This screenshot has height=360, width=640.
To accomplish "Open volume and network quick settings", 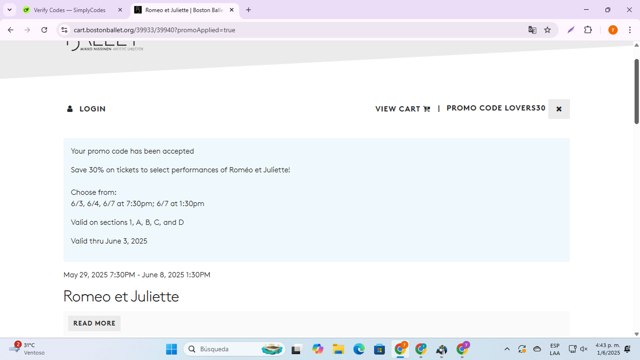I will click(578, 349).
